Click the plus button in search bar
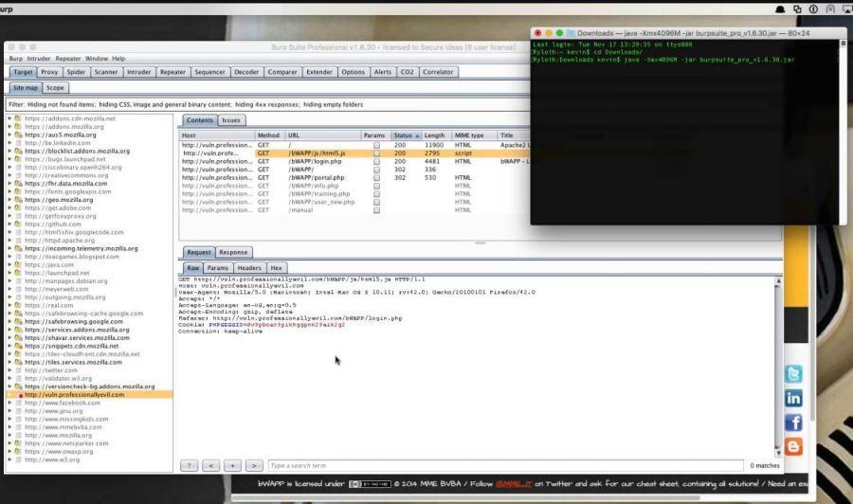The image size is (853, 504). pyautogui.click(x=232, y=466)
